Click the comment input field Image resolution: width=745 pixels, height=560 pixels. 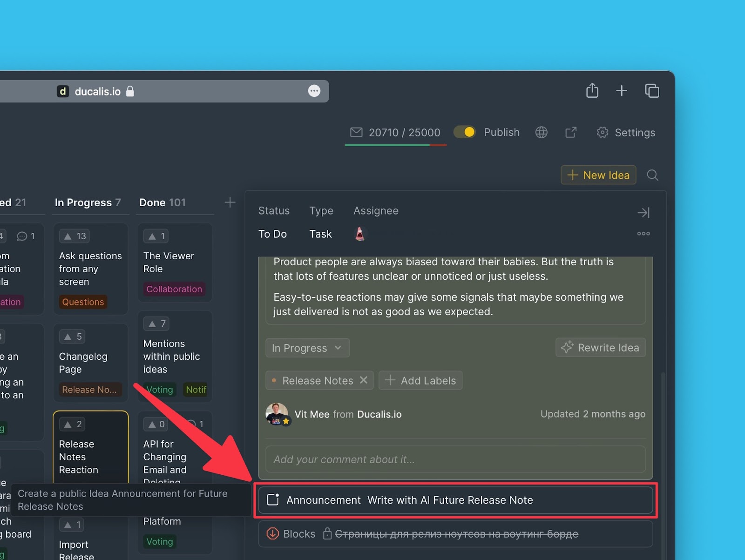pyautogui.click(x=455, y=459)
